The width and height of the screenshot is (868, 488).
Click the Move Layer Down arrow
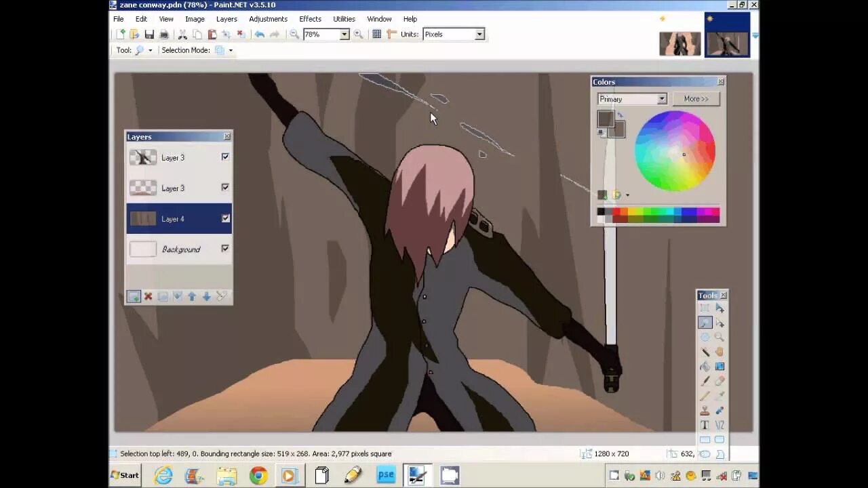click(206, 296)
